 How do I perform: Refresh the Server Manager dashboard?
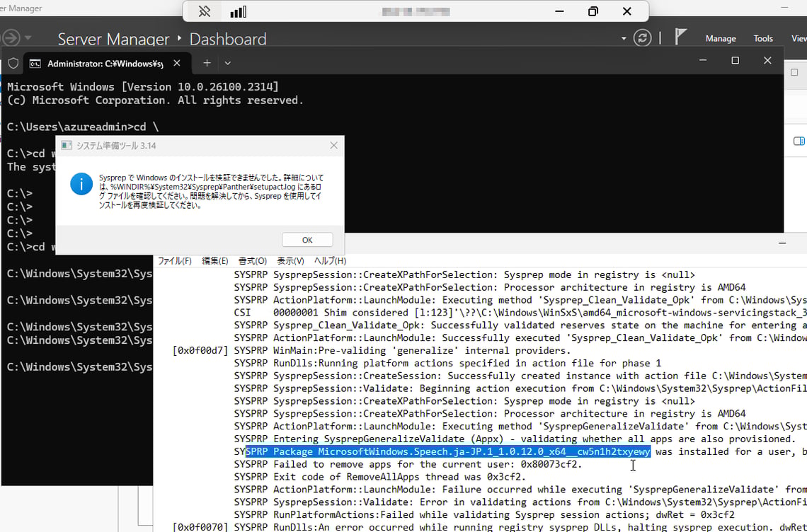[x=643, y=38]
